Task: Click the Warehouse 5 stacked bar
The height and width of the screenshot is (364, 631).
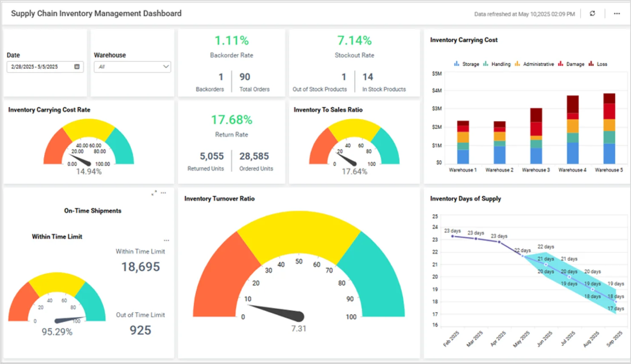Action: click(609, 129)
